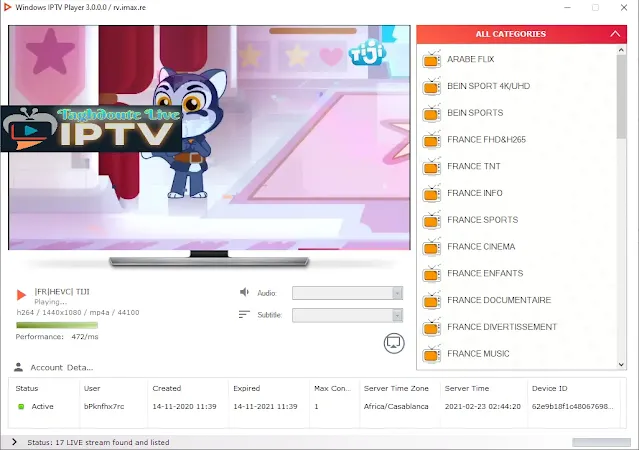This screenshot has height=450, width=639.
Task: Click expiry date 14-11-2021 11:39
Action: coord(265,406)
